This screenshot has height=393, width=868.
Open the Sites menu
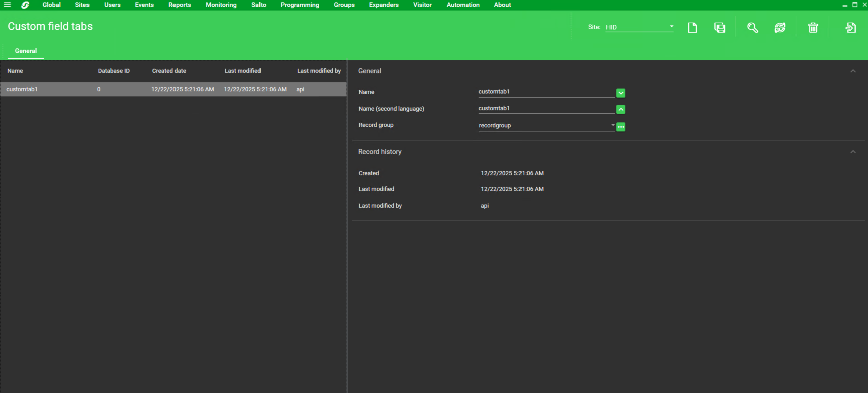click(x=82, y=5)
